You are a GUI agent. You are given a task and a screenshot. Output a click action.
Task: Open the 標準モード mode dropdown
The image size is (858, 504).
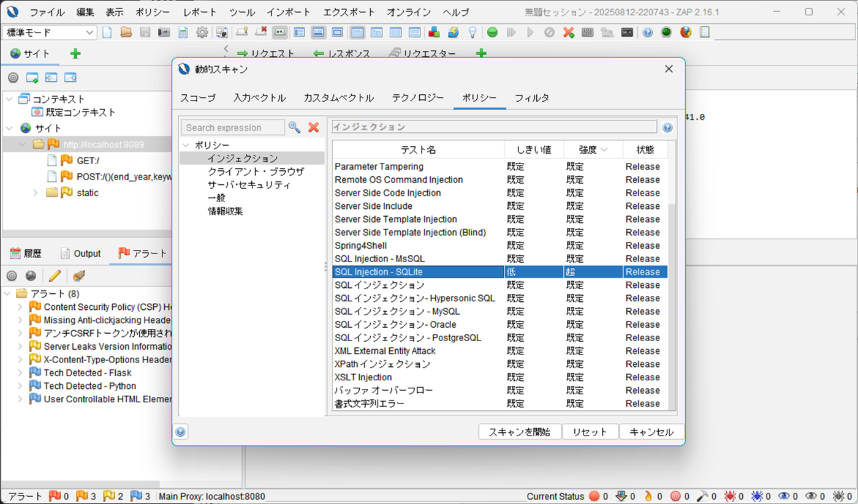(50, 32)
